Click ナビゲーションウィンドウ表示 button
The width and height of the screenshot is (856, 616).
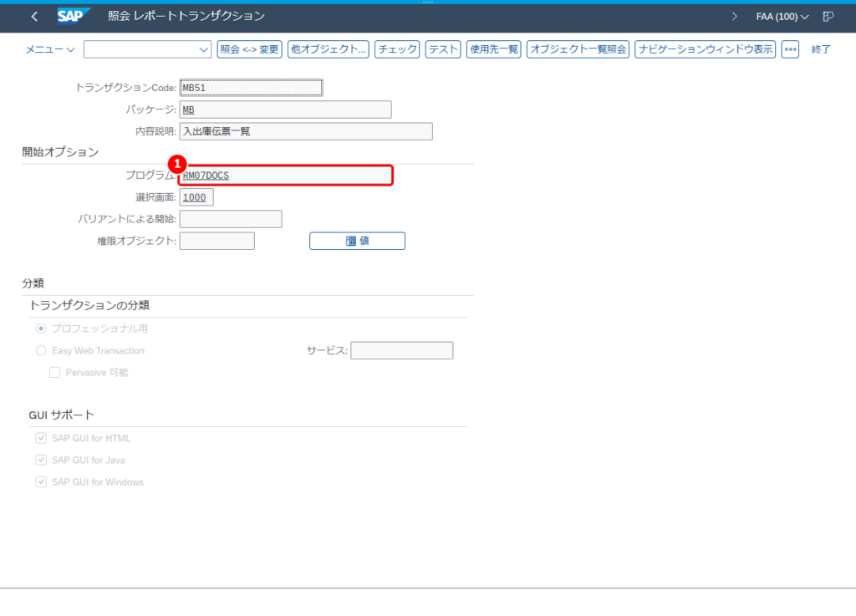[705, 49]
